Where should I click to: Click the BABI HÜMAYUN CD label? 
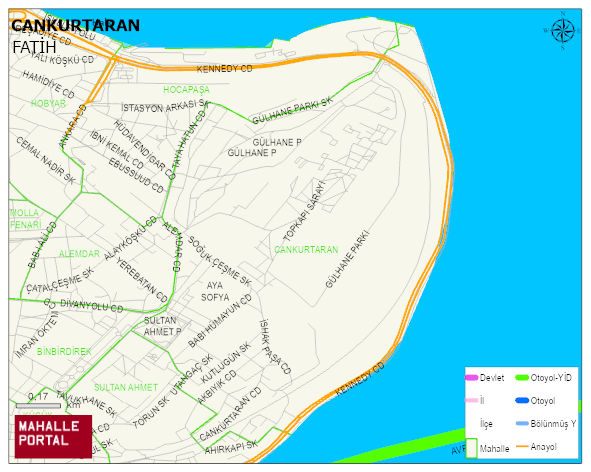(220, 320)
